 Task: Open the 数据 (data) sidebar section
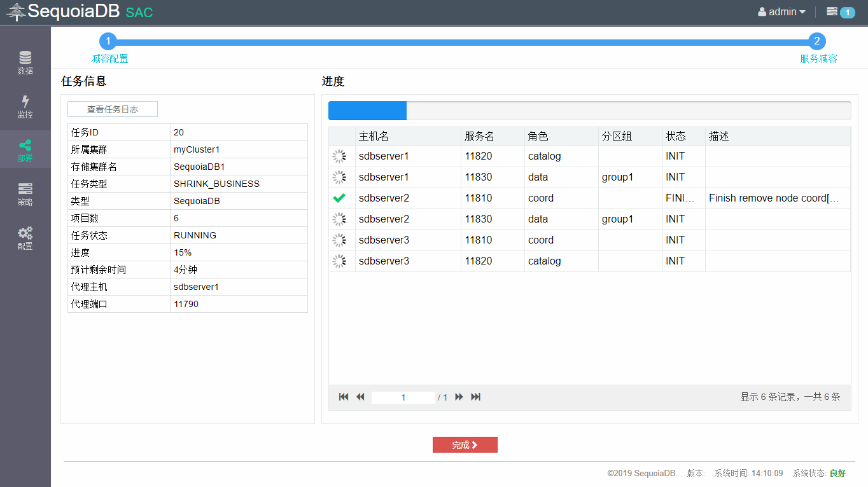click(25, 62)
